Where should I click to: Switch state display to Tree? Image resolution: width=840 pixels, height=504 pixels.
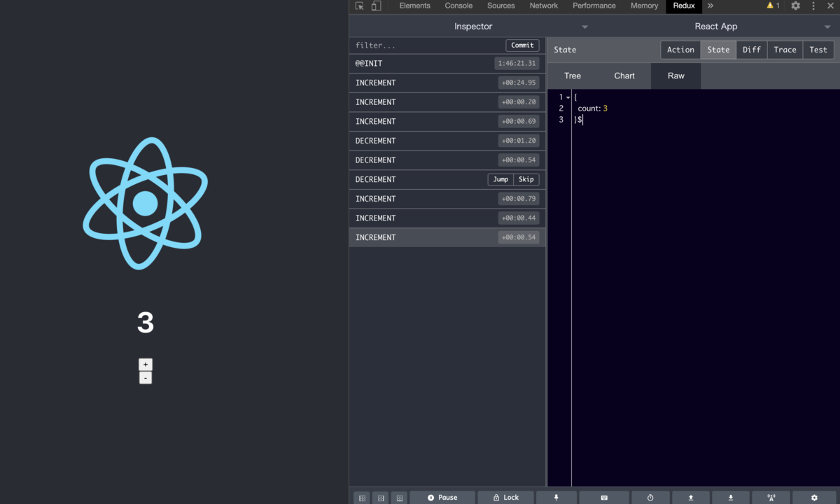coord(573,76)
